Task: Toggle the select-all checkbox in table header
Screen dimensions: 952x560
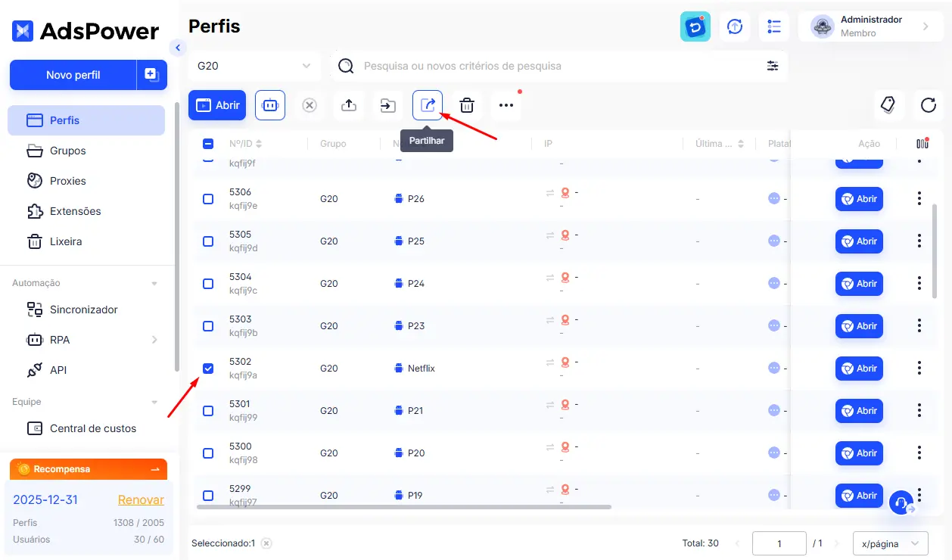Action: click(208, 144)
